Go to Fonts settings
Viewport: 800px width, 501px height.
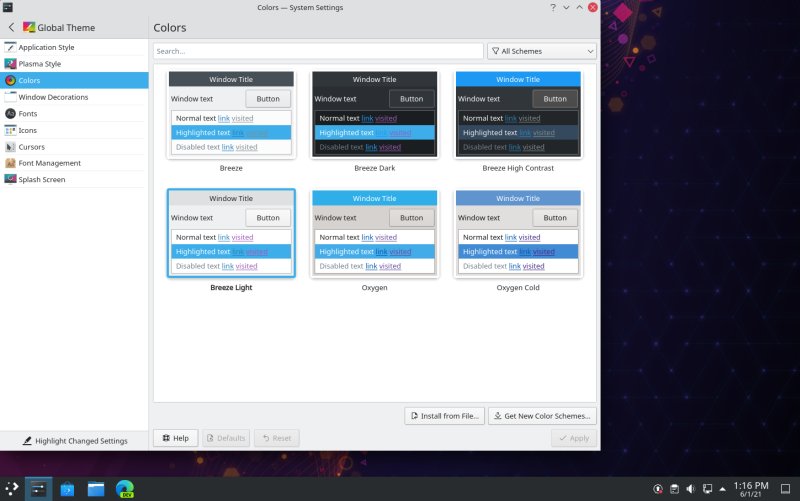point(28,114)
